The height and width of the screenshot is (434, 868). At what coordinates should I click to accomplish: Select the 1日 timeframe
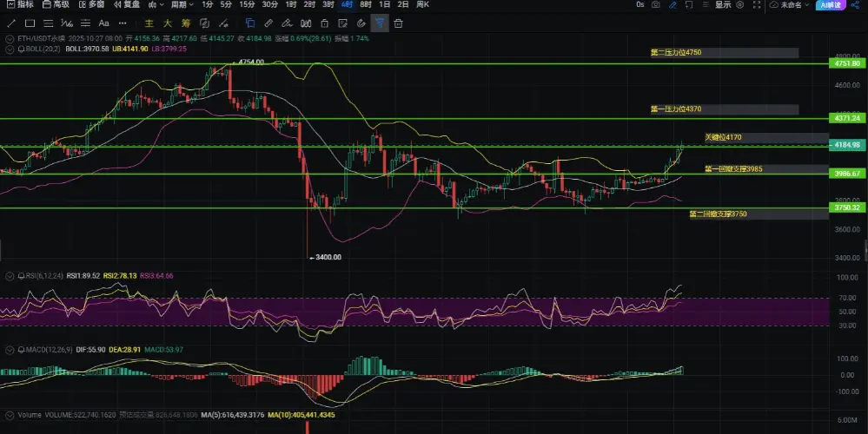pos(384,4)
